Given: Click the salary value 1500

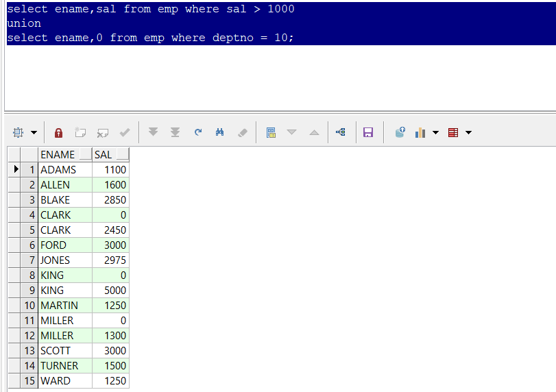Looking at the screenshot, I should [x=110, y=366].
